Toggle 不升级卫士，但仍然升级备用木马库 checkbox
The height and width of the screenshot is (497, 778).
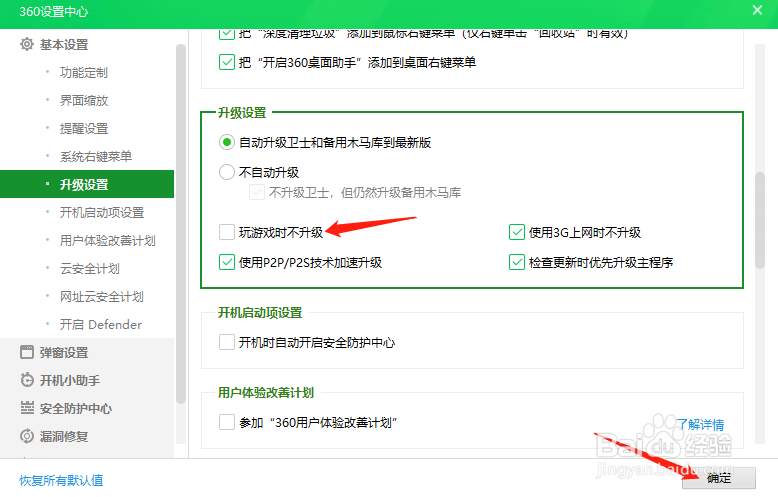(257, 192)
